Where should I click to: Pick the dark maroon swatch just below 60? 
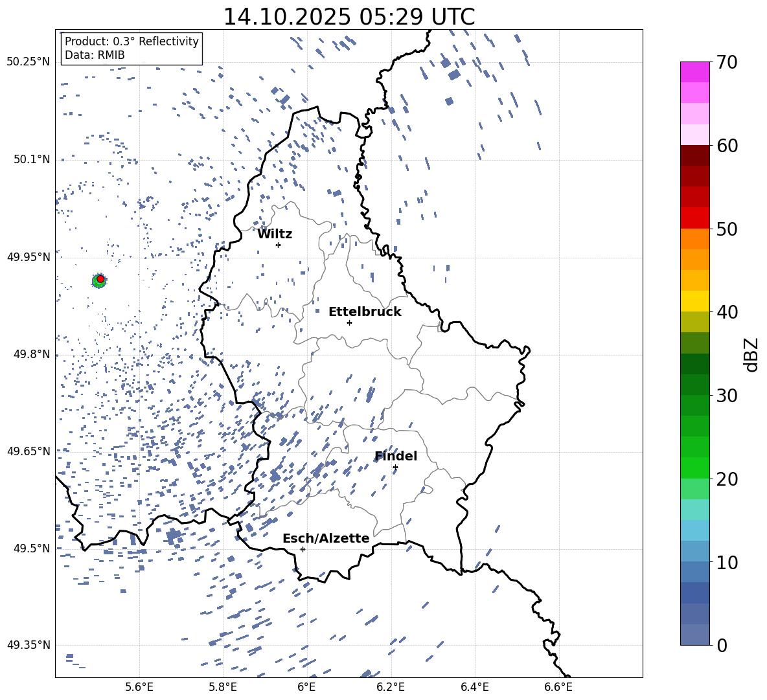[x=695, y=155]
